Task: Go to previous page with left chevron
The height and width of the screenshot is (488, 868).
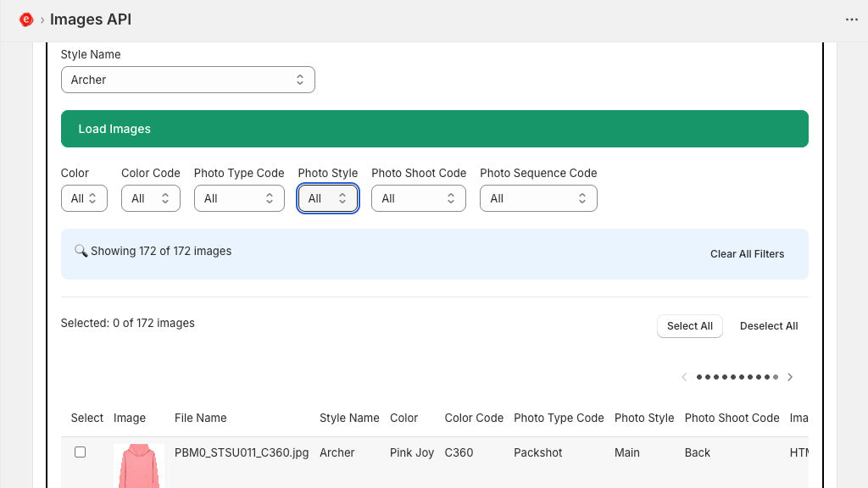Action: pyautogui.click(x=684, y=377)
